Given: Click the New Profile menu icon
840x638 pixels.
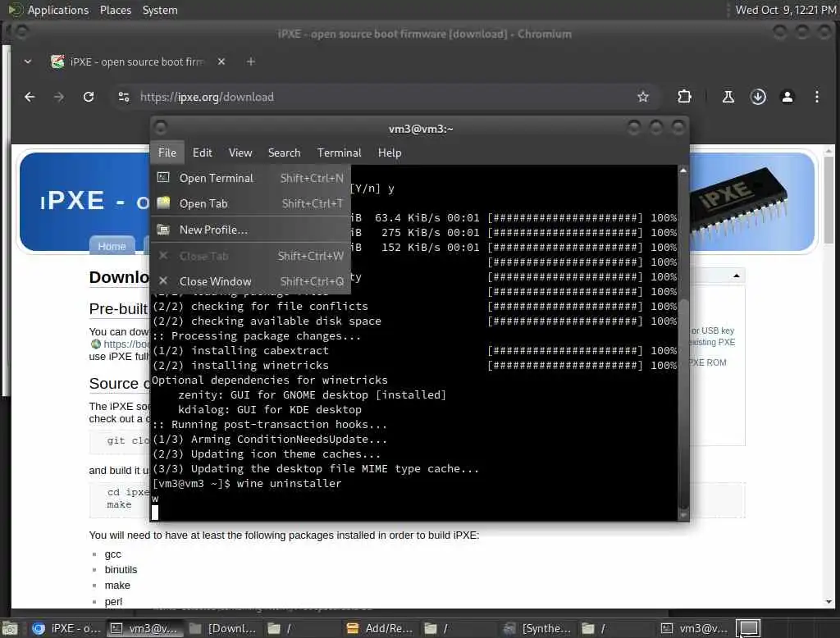Looking at the screenshot, I should coord(163,230).
